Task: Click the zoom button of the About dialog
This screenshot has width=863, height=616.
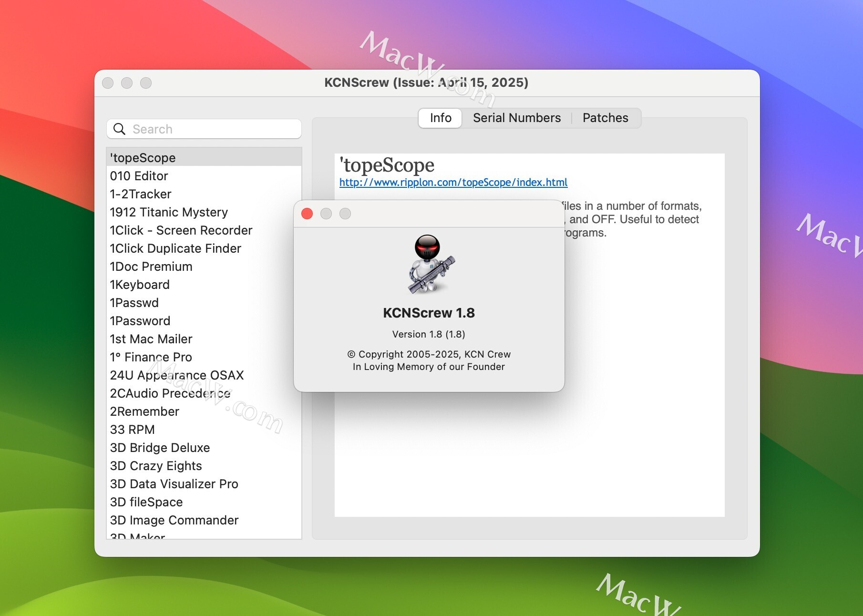Action: click(x=345, y=214)
